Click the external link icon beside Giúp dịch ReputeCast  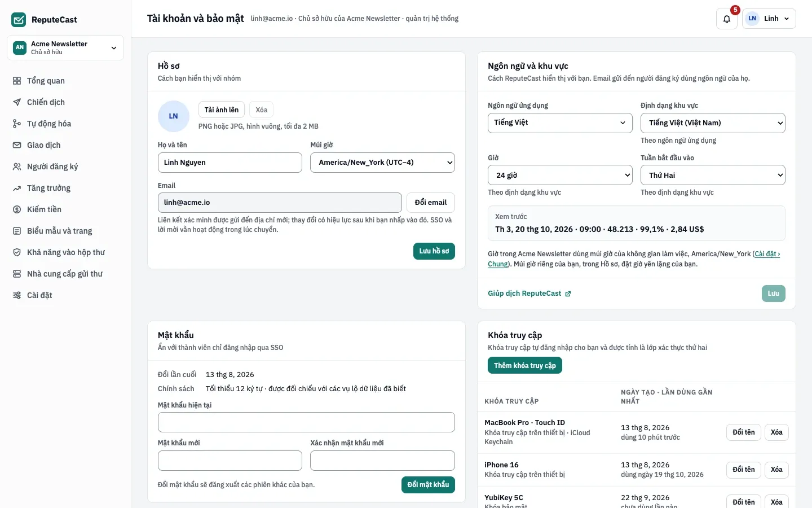(x=568, y=294)
